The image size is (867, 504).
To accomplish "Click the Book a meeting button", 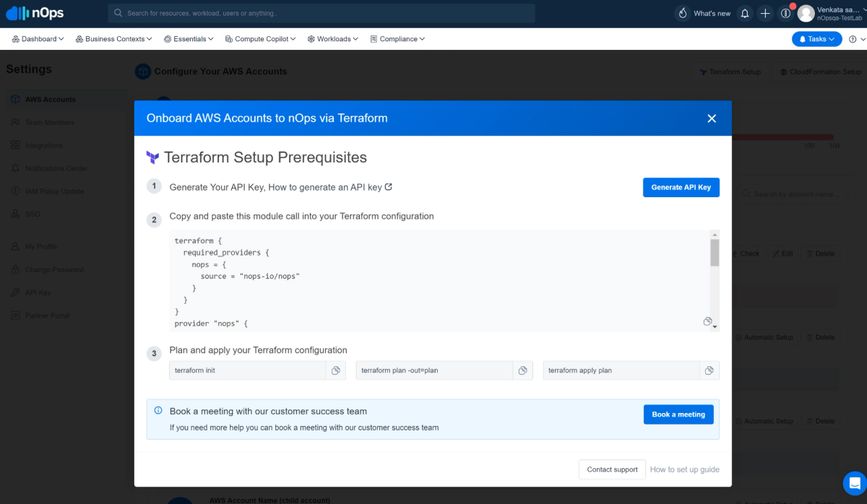I will coord(678,414).
